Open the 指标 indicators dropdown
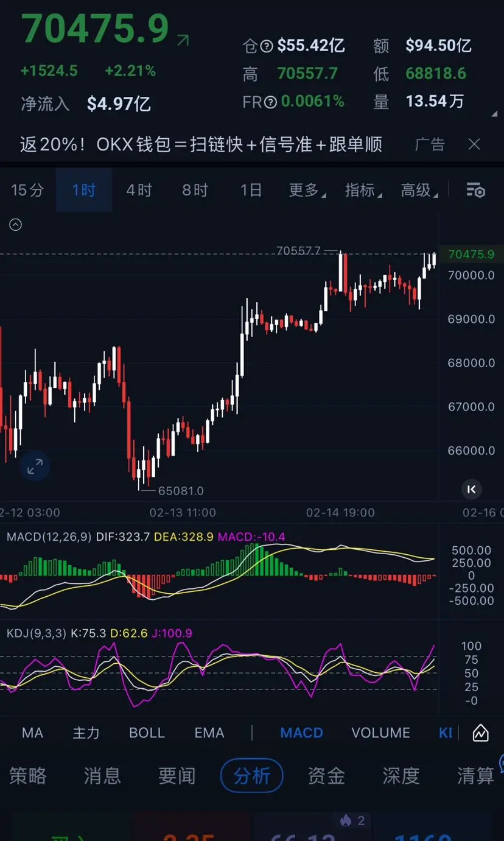The height and width of the screenshot is (841, 504). point(363,190)
